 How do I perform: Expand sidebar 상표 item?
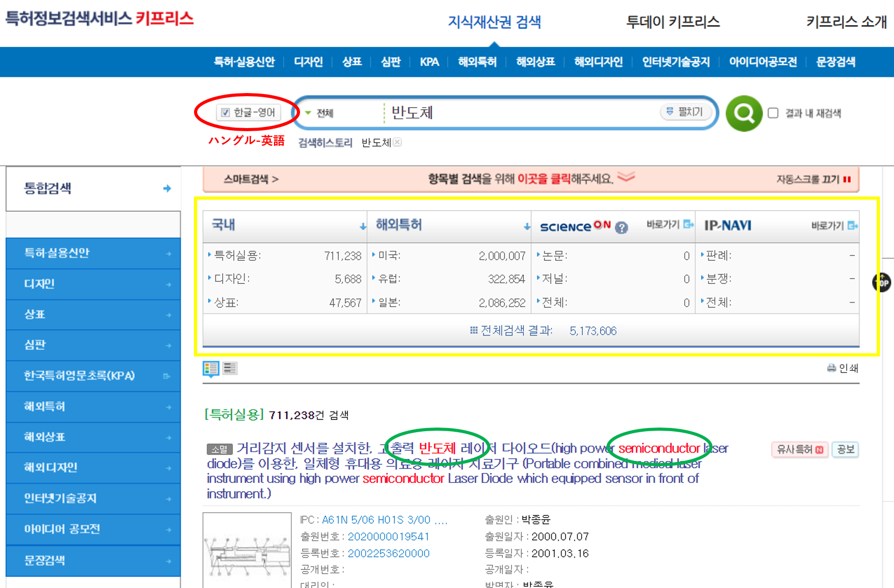click(93, 315)
